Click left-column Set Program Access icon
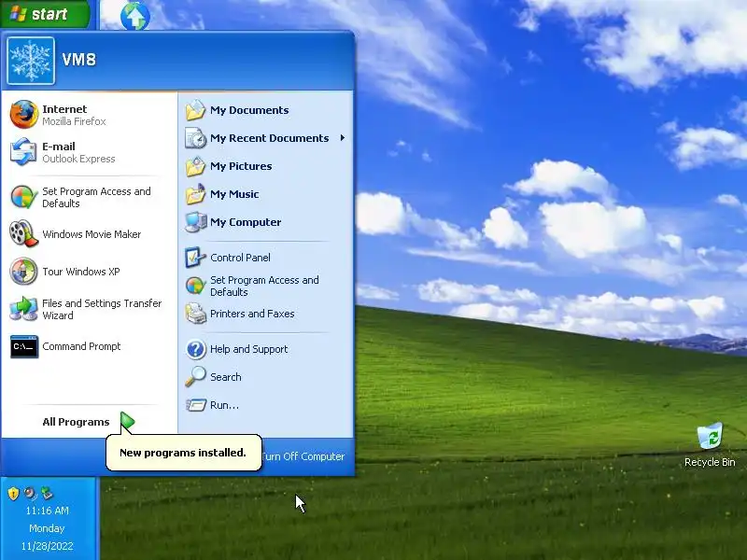Screen dimensions: 747x560 (x=24, y=197)
